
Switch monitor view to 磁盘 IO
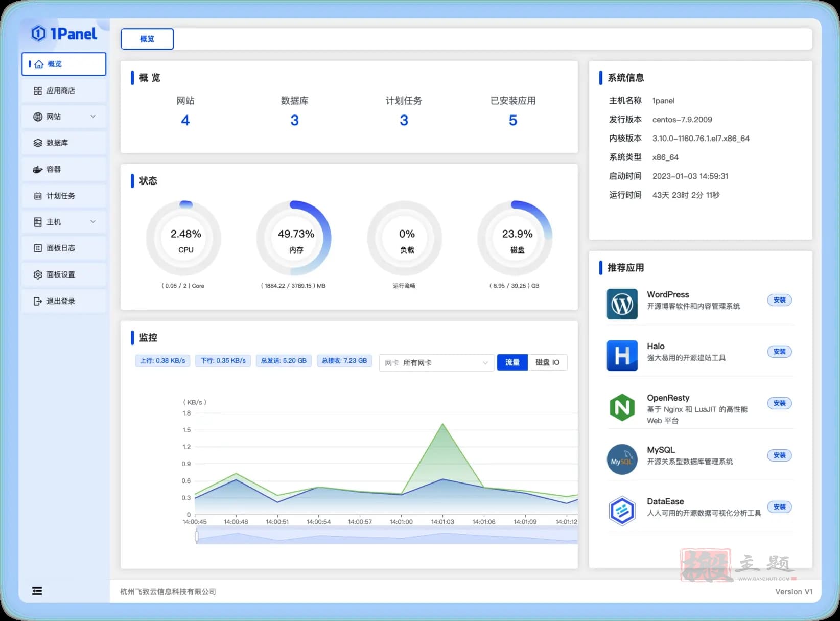click(x=547, y=362)
